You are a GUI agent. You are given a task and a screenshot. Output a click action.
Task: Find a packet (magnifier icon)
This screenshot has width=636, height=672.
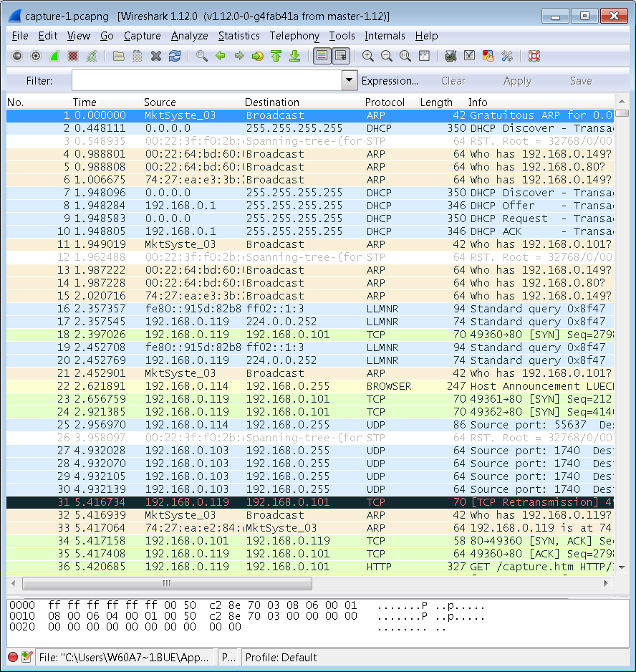[202, 56]
